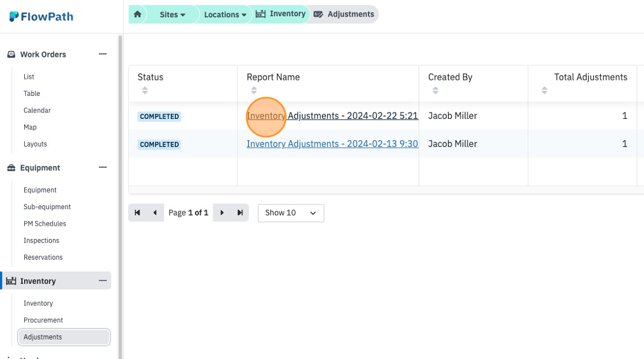This screenshot has width=644, height=359.
Task: Go to last page of results
Action: click(x=240, y=213)
